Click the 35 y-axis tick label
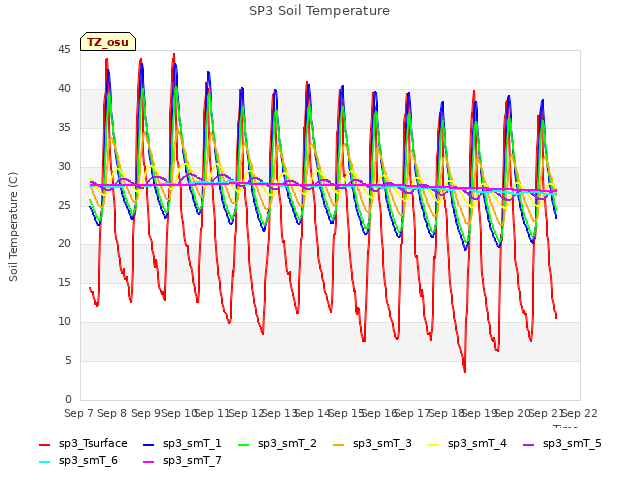This screenshot has width=640, height=480. [x=64, y=128]
